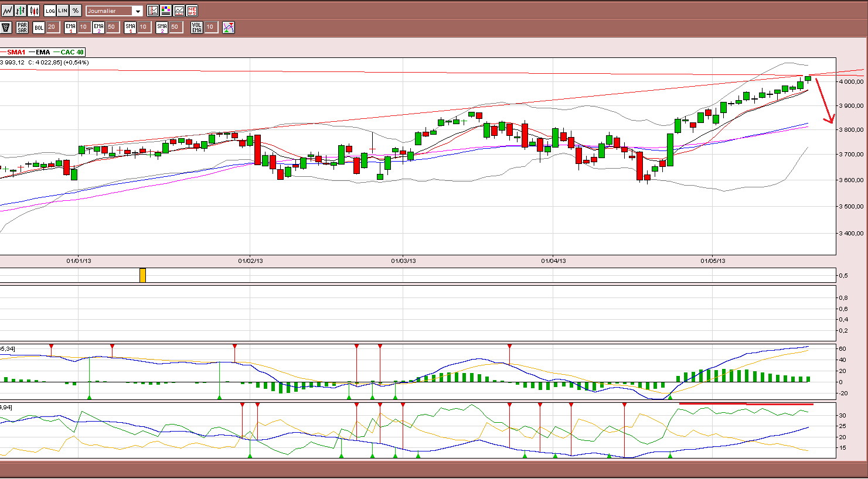
Task: Click the CAC 40 legend label
Action: [x=72, y=52]
